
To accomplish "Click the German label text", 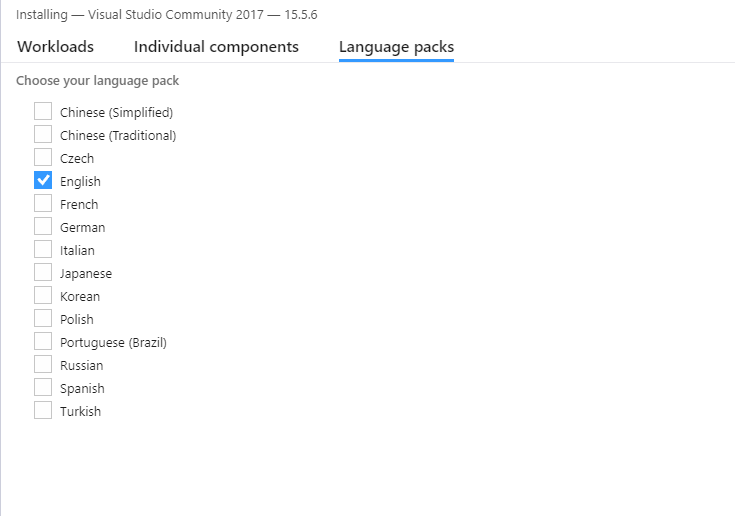I will (x=82, y=228).
